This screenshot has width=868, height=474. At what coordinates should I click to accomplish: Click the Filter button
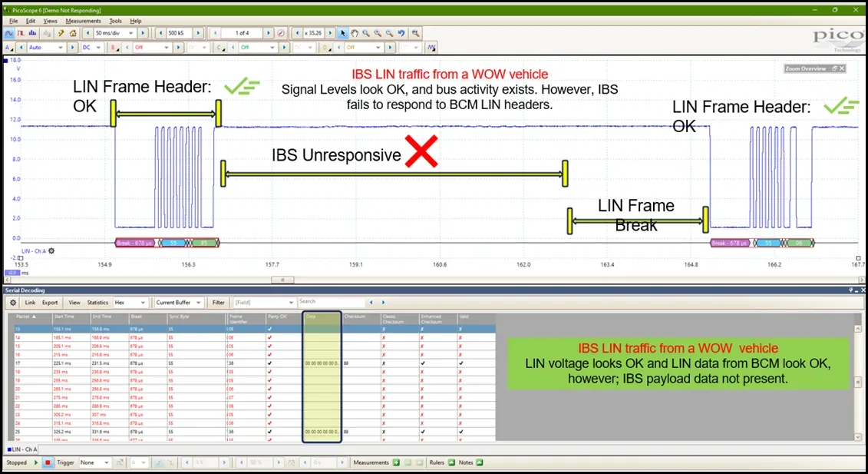click(x=219, y=303)
